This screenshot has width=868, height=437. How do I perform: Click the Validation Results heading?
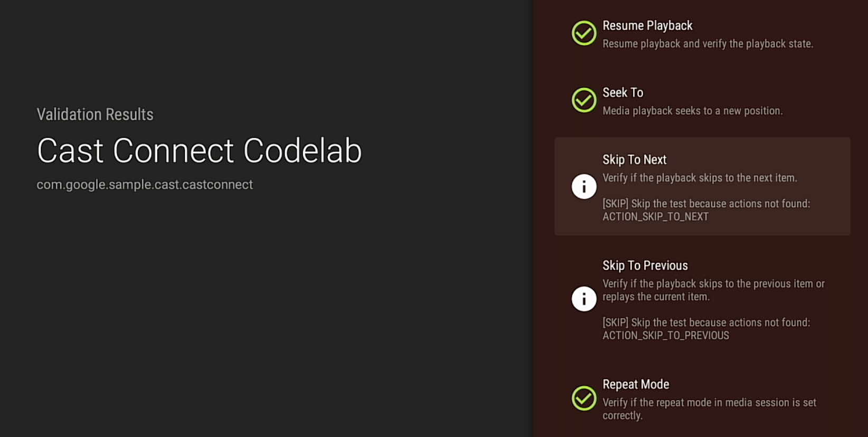tap(95, 115)
